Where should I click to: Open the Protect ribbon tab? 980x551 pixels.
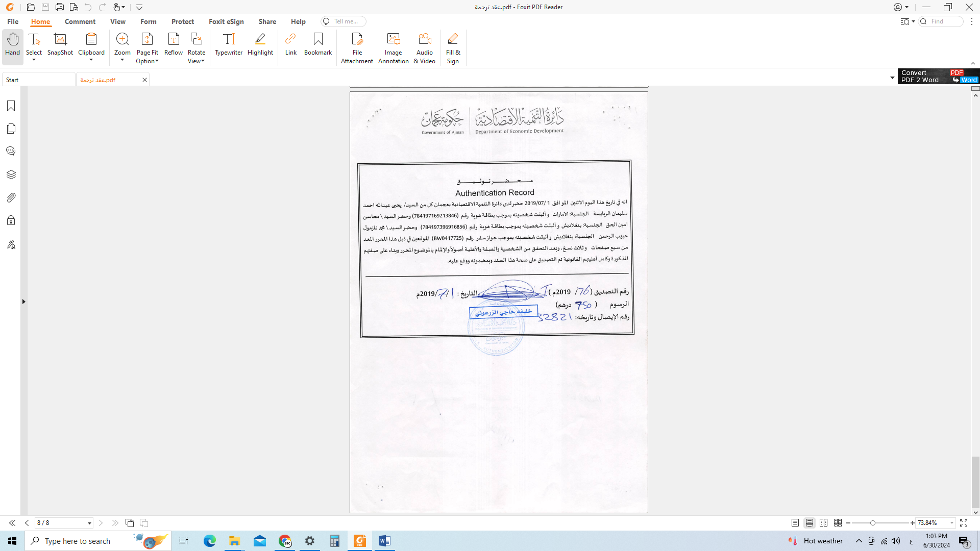pyautogui.click(x=182, y=21)
